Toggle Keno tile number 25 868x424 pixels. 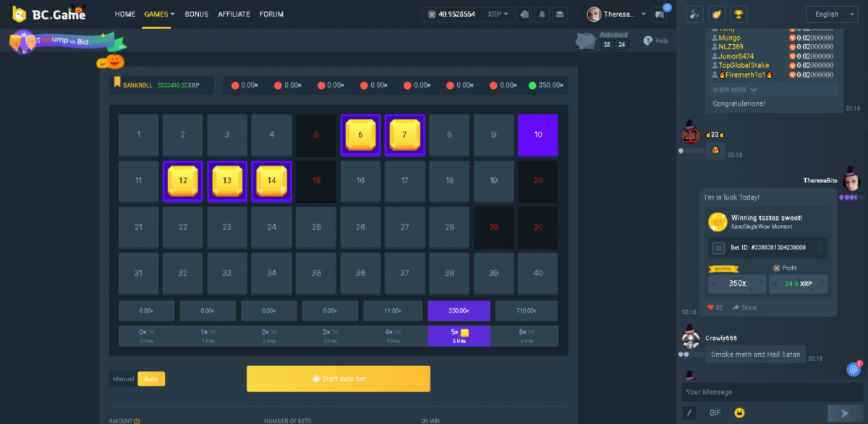pyautogui.click(x=316, y=226)
